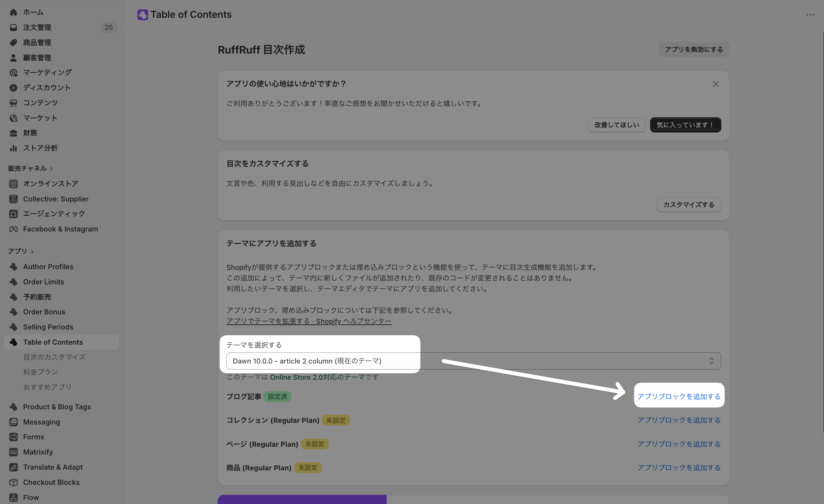This screenshot has height=504, width=824.
Task: Click the Matrixify app icon
Action: pyautogui.click(x=13, y=452)
